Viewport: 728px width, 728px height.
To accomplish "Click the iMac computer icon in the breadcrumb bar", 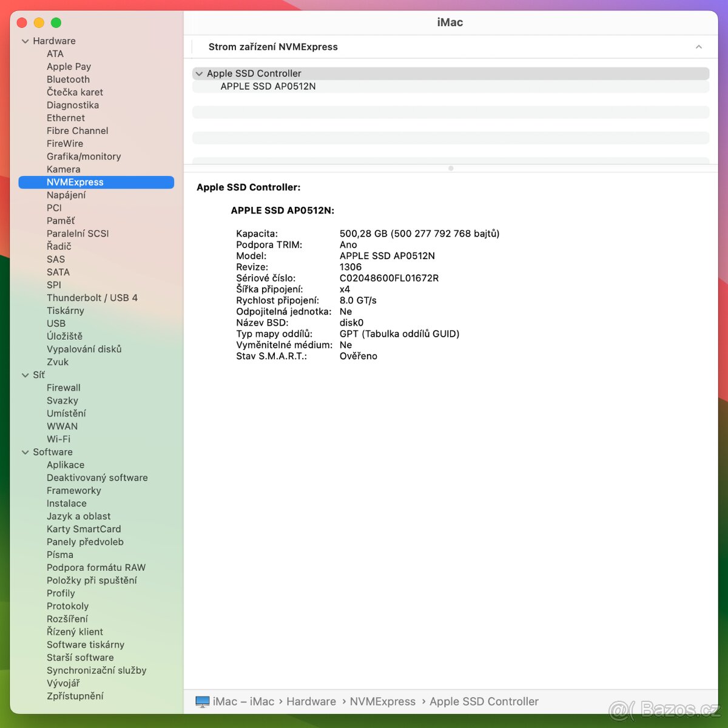I will (x=202, y=701).
